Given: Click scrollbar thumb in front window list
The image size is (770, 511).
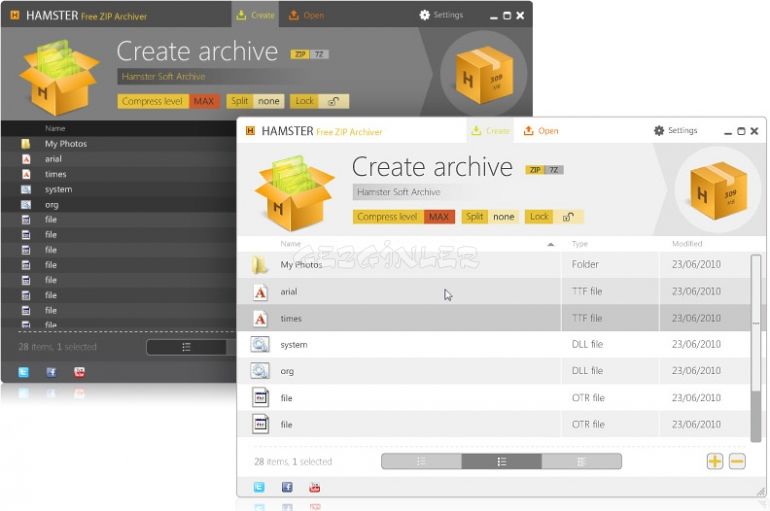Looking at the screenshot, I should click(755, 323).
